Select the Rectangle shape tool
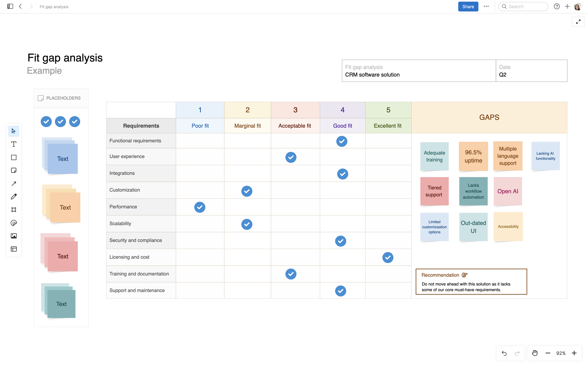 click(14, 157)
